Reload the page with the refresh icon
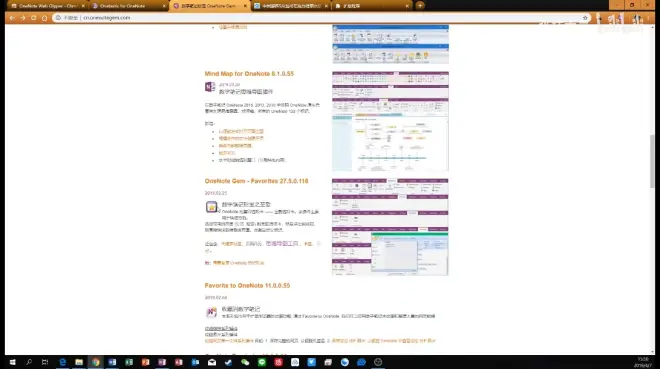 click(x=34, y=18)
